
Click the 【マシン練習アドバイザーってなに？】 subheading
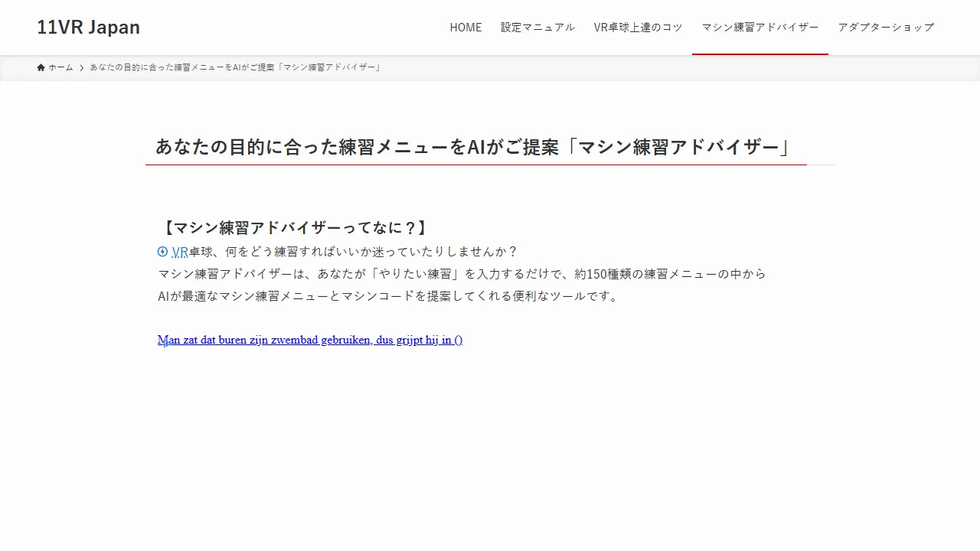[x=293, y=228]
